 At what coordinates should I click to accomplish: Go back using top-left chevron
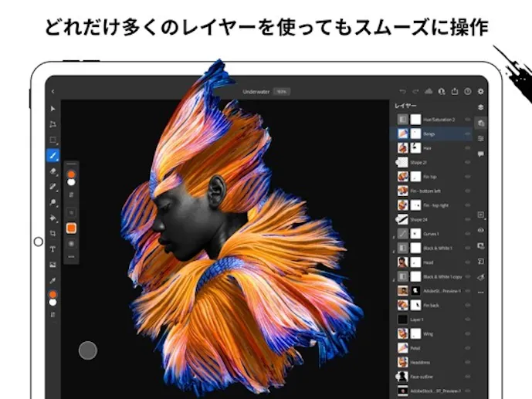click(53, 91)
